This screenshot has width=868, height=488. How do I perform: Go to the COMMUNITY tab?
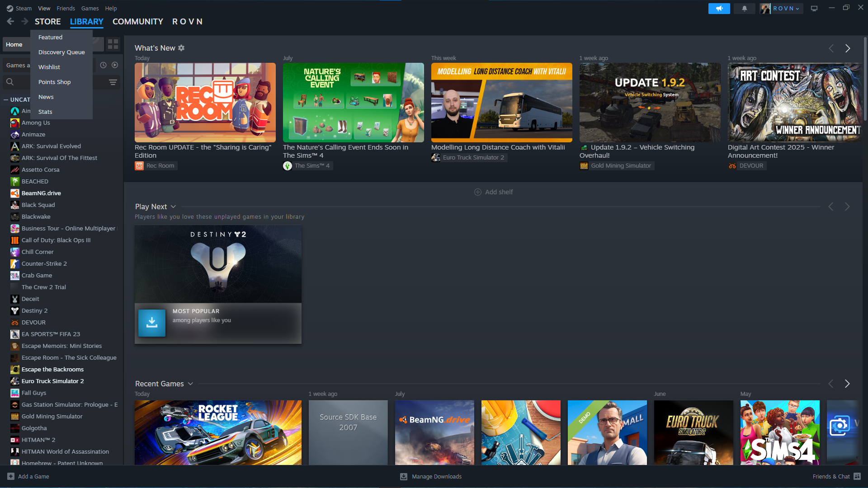click(138, 21)
